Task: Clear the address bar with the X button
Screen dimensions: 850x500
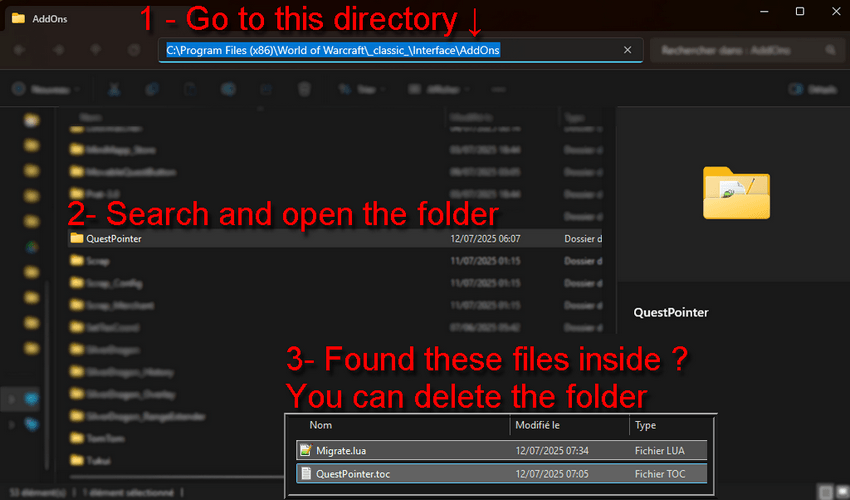Action: point(627,50)
